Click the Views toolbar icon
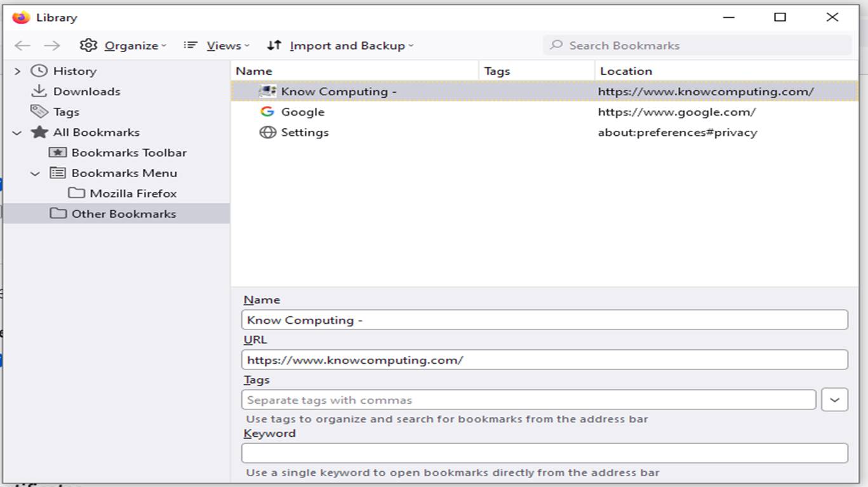 190,44
